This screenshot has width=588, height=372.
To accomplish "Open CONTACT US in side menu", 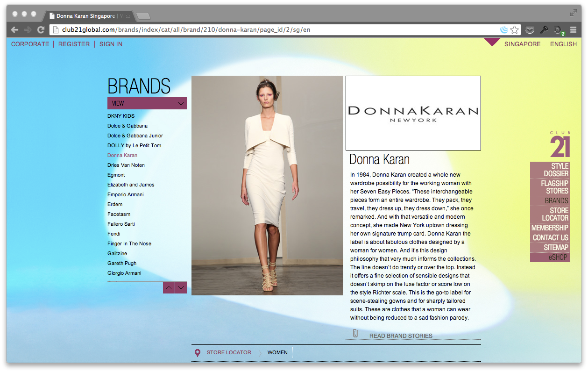I will (550, 237).
